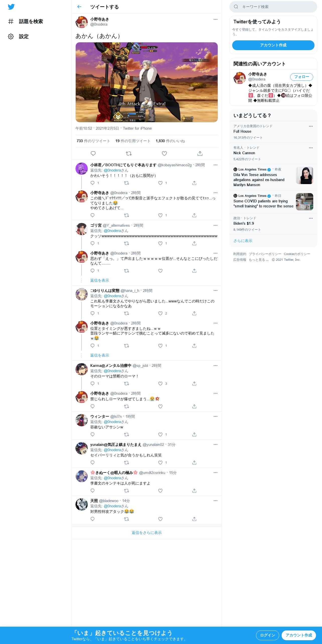Like the main tweet by 小野寺あき

[x=164, y=153]
